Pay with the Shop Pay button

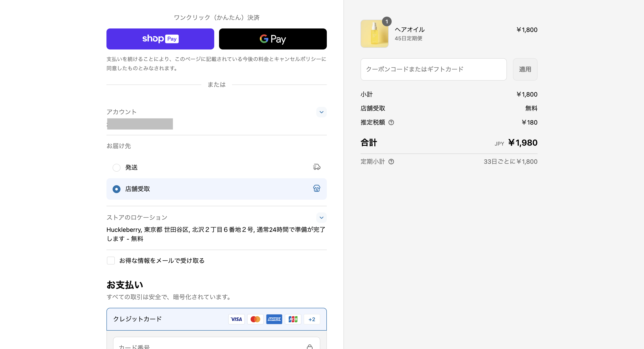point(160,39)
